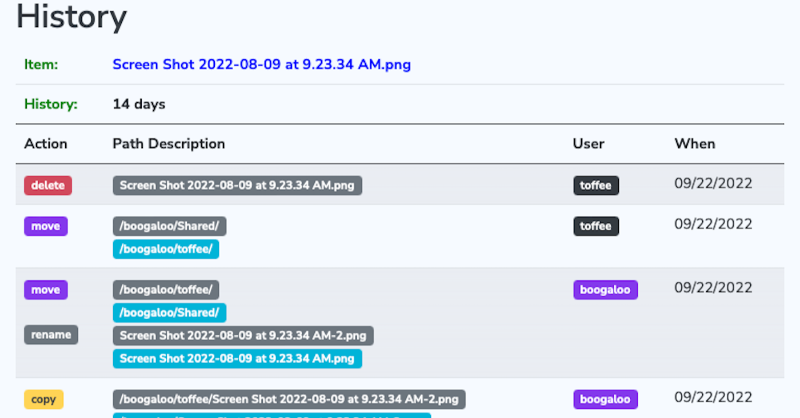Click the History page heading
Screen dimensions: 800x418
tap(71, 17)
